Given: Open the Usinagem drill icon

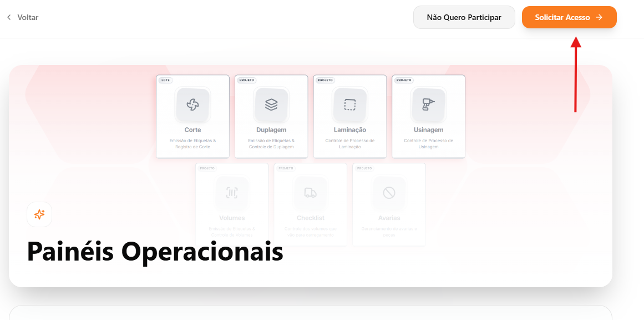Looking at the screenshot, I should coord(428,105).
